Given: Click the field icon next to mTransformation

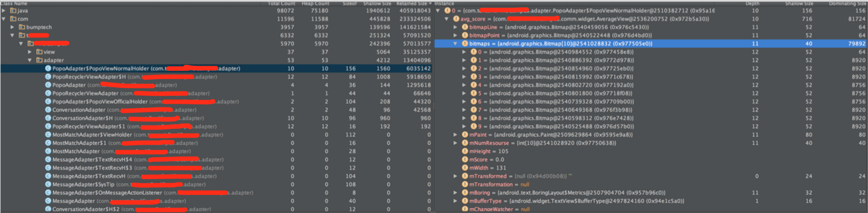Looking at the screenshot, I should pyautogui.click(x=465, y=184).
